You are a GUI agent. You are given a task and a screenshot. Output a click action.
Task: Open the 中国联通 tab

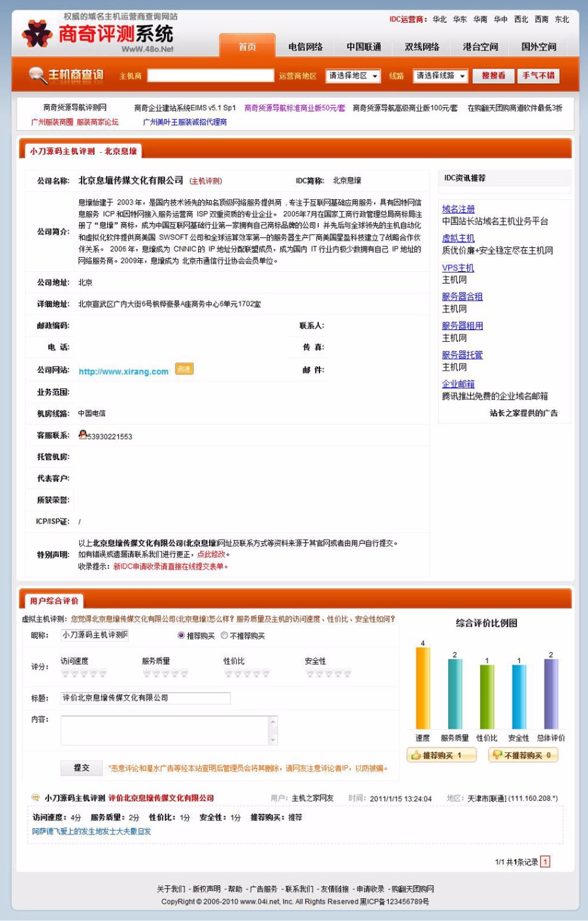(364, 46)
